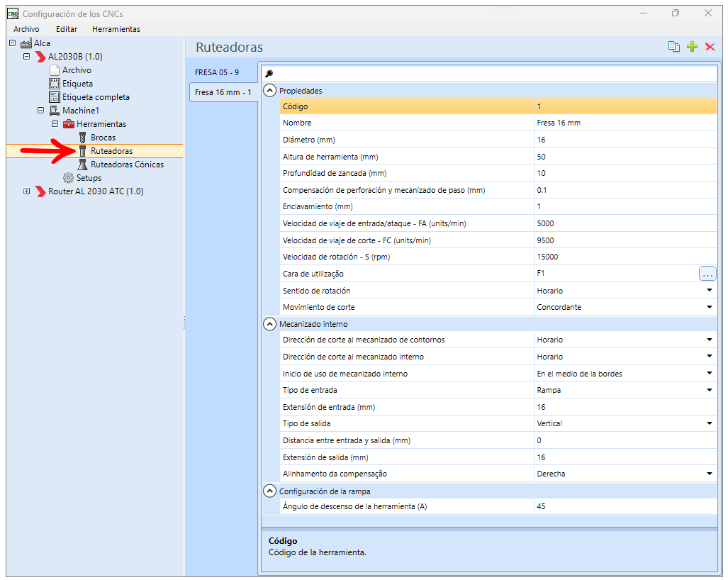Delete router using the red X icon

point(710,46)
